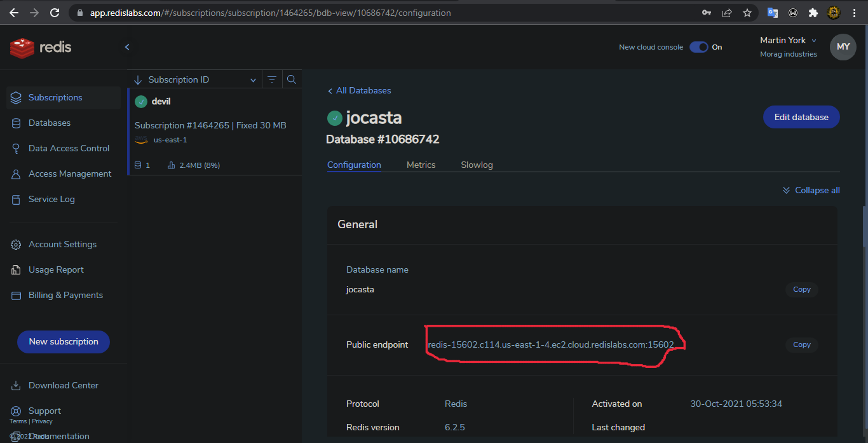The height and width of the screenshot is (443, 868).
Task: Click the MY user avatar
Action: coord(843,47)
